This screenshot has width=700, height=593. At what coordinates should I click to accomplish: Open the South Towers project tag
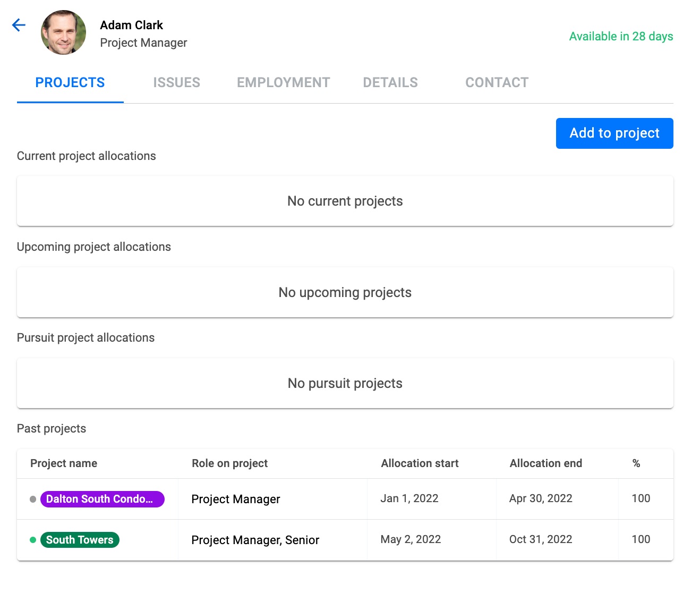80,540
